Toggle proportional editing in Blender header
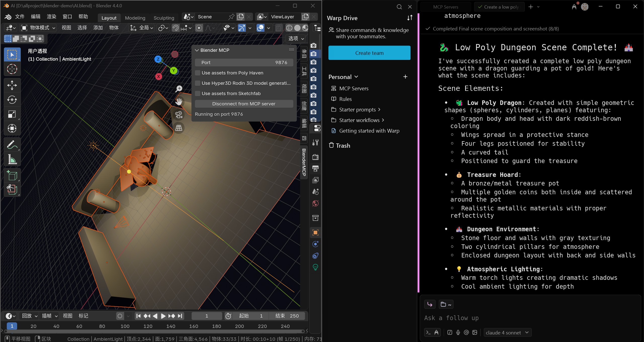644x342 pixels. tap(199, 28)
